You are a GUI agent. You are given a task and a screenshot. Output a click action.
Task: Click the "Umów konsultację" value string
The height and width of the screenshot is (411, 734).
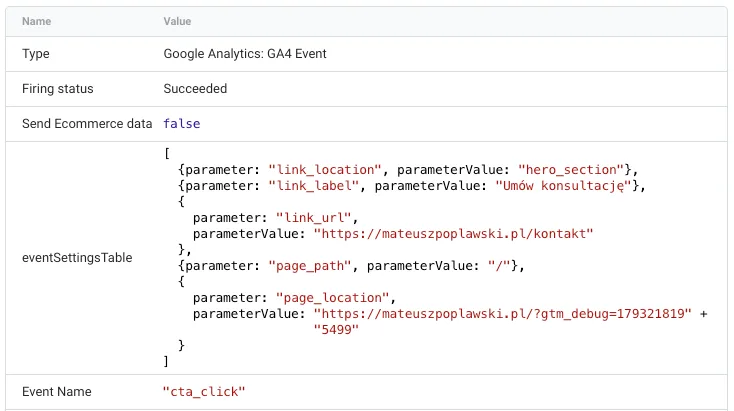point(564,186)
